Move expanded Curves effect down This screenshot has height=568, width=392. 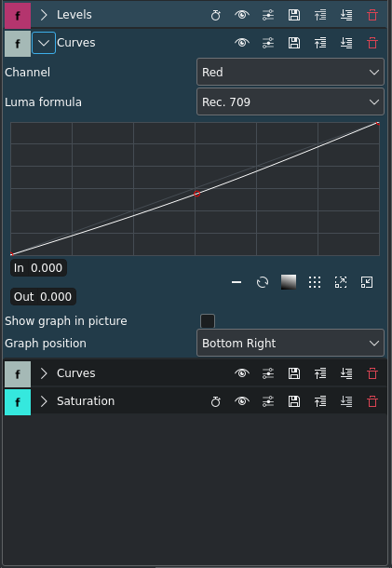point(346,43)
